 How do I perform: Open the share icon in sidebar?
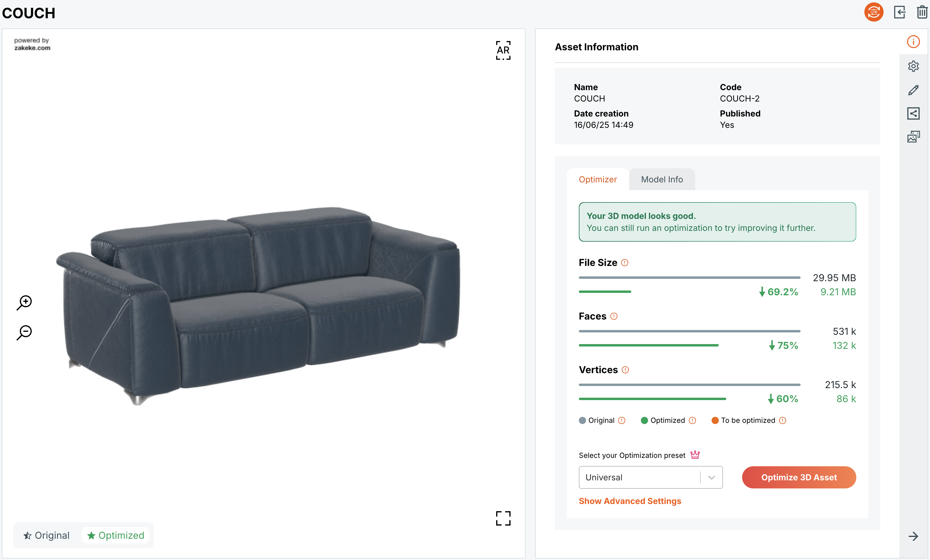coord(914,113)
